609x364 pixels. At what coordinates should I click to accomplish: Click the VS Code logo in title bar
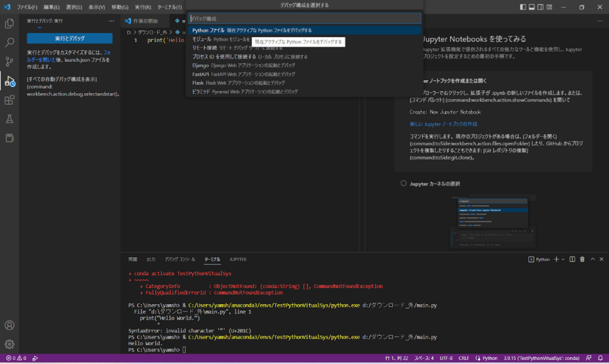[7, 7]
